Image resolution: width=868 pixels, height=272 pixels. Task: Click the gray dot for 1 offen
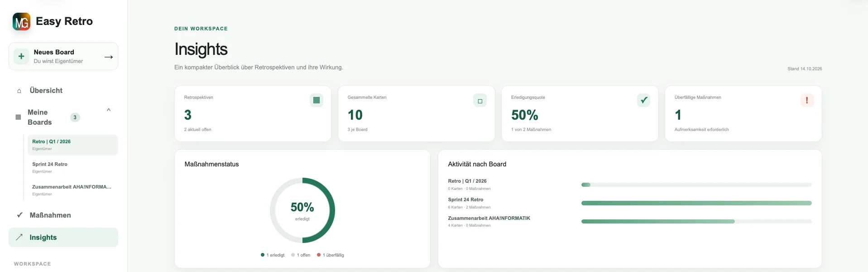coord(293,255)
